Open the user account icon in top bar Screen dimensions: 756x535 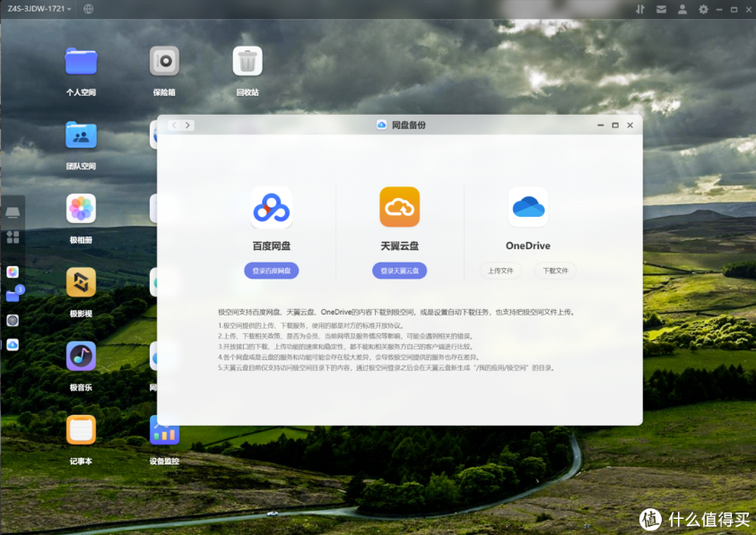click(x=682, y=9)
